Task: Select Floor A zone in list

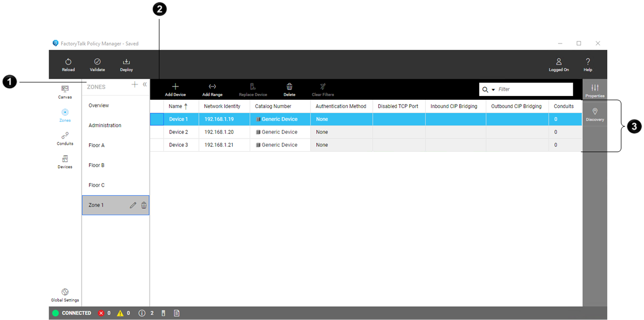Action: tap(96, 145)
